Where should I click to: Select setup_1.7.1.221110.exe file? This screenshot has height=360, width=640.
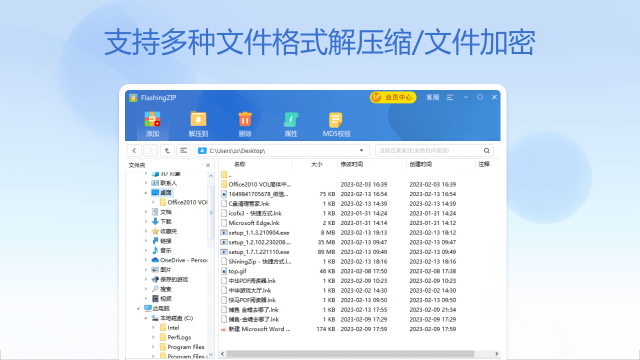[x=259, y=252]
